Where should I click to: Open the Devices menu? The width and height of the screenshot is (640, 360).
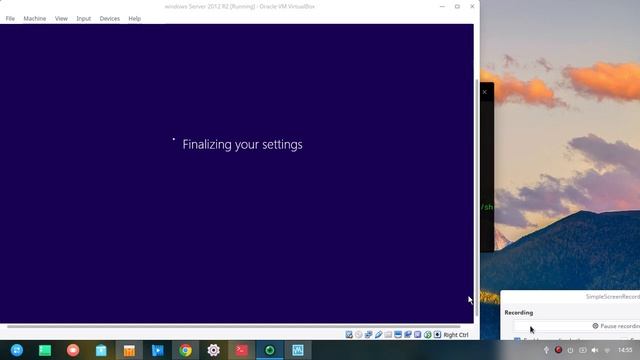pos(109,18)
